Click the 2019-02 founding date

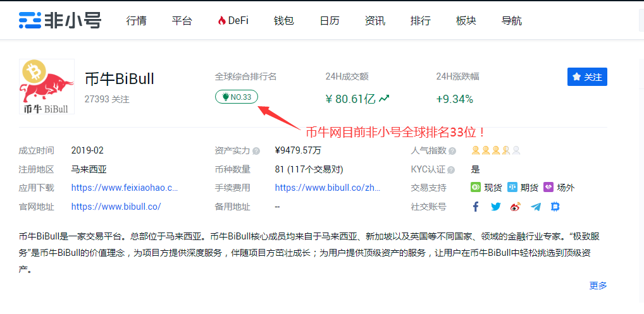(87, 150)
